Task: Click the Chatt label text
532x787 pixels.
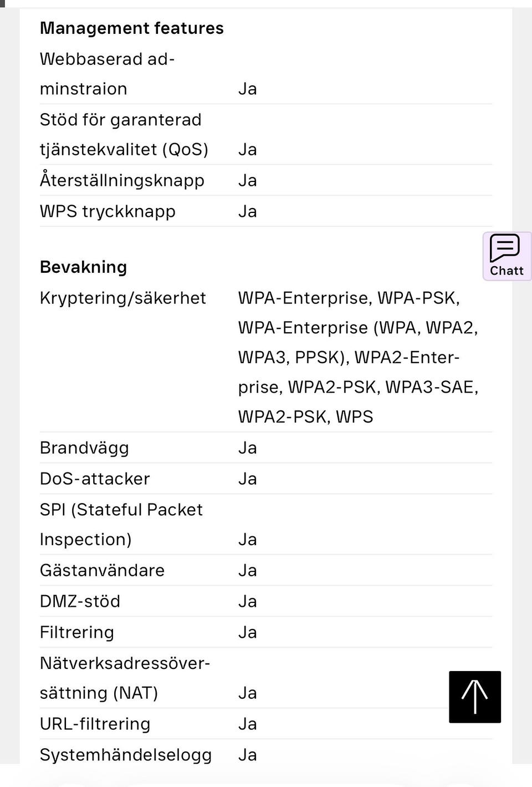Action: coord(507,271)
